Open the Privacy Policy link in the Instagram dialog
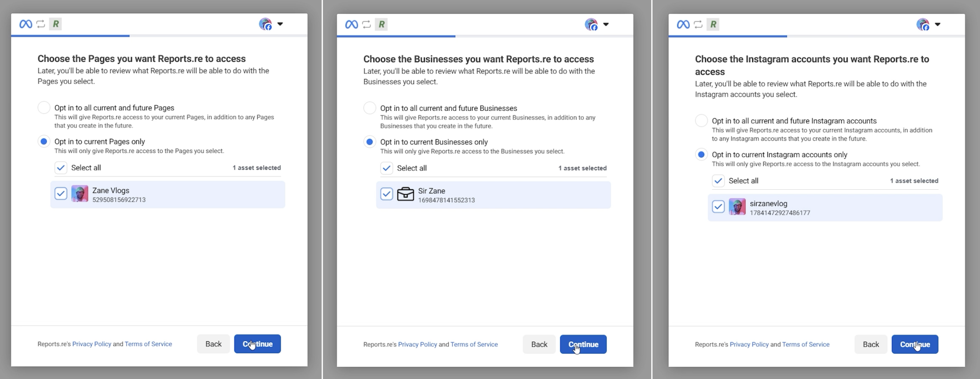This screenshot has width=980, height=379. coord(749,345)
